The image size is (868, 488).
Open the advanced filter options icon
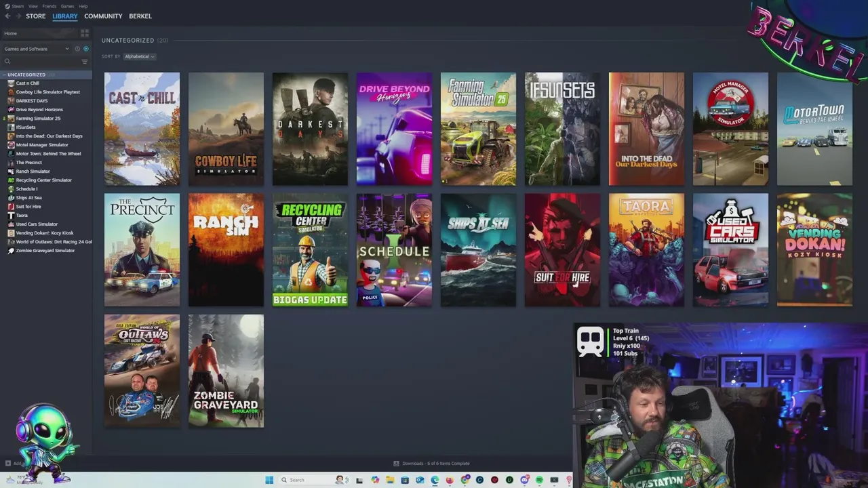coord(85,62)
